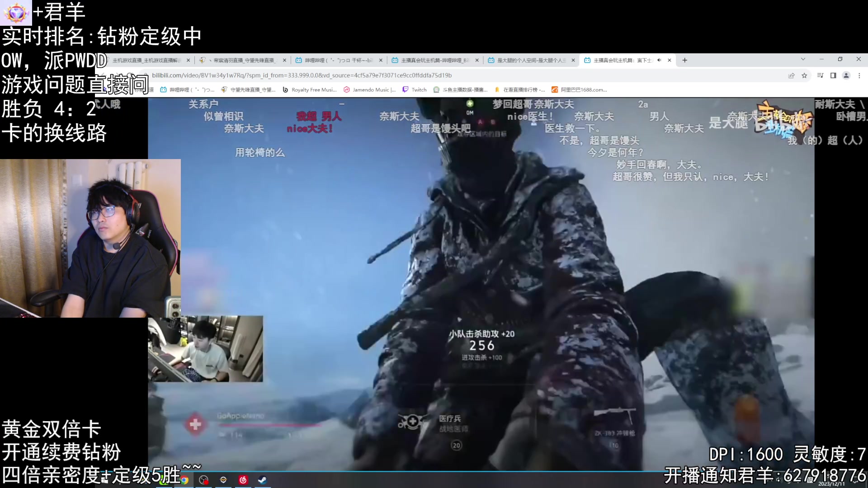This screenshot has width=868, height=488.
Task: Open the Steam icon in the taskbar
Action: (262, 480)
